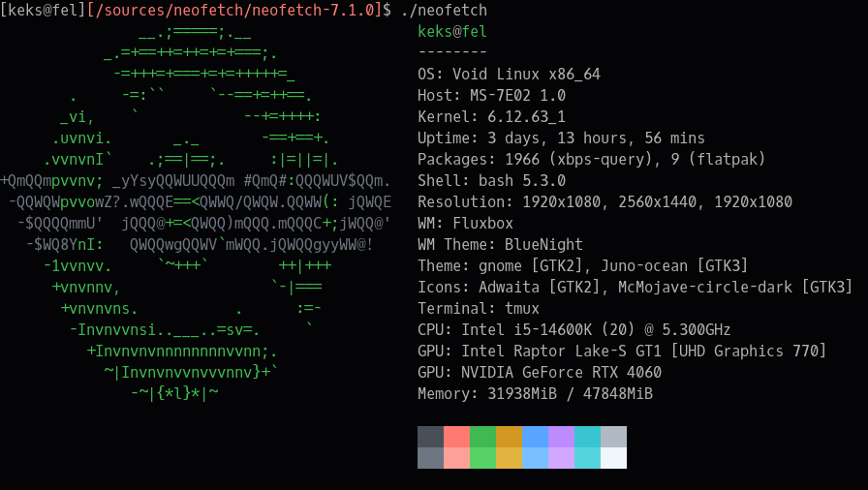Click the top-row cyan color block

coord(587,437)
